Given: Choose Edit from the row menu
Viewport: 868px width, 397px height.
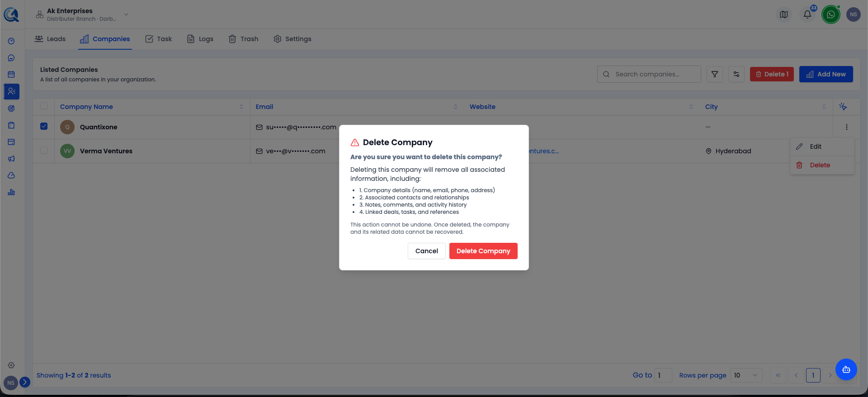Looking at the screenshot, I should coord(822,147).
